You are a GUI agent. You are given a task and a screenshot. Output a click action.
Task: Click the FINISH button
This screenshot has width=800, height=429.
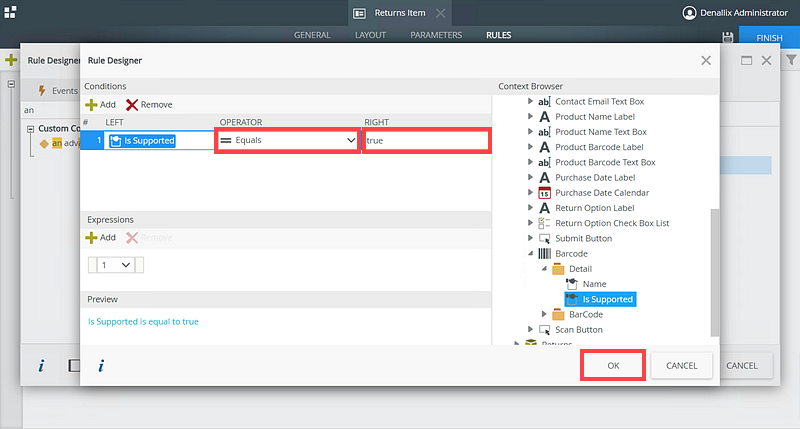coord(769,38)
